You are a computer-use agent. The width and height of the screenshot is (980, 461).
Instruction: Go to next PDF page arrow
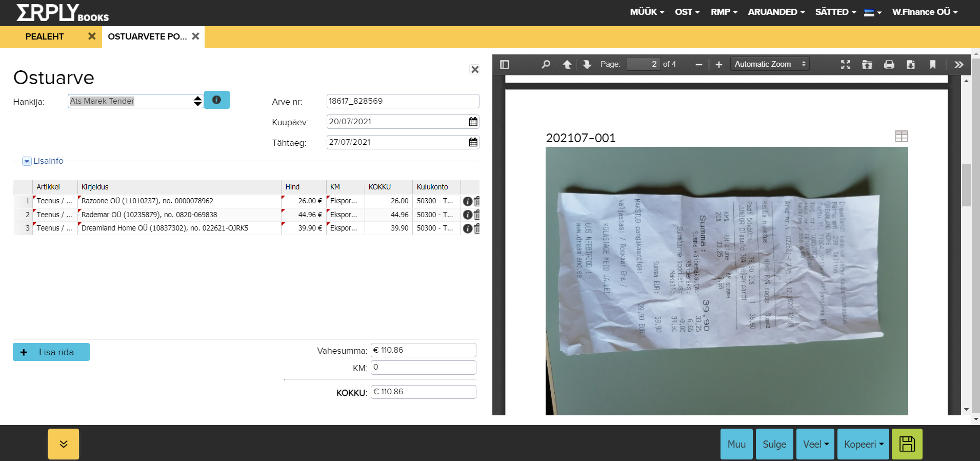587,64
